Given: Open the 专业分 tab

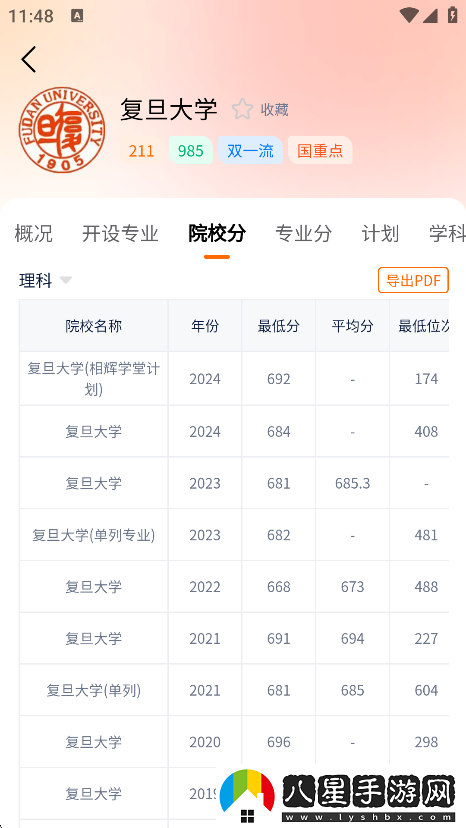Looking at the screenshot, I should click(x=304, y=233).
